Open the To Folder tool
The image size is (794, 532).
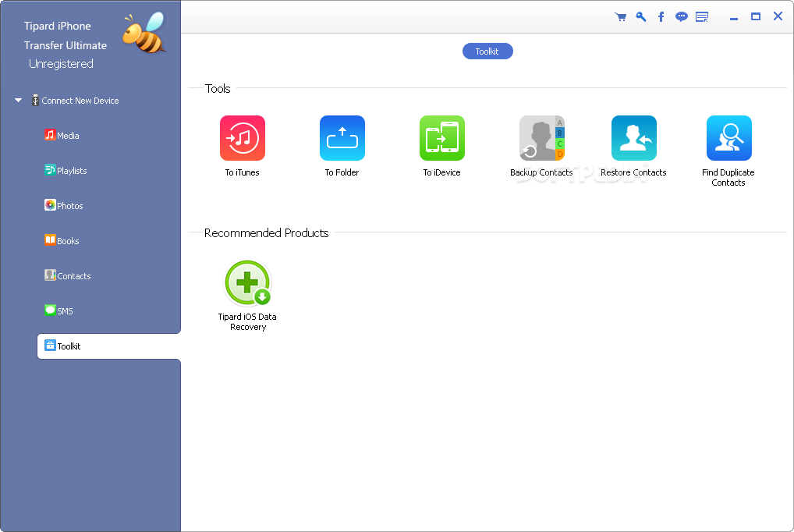tap(342, 138)
